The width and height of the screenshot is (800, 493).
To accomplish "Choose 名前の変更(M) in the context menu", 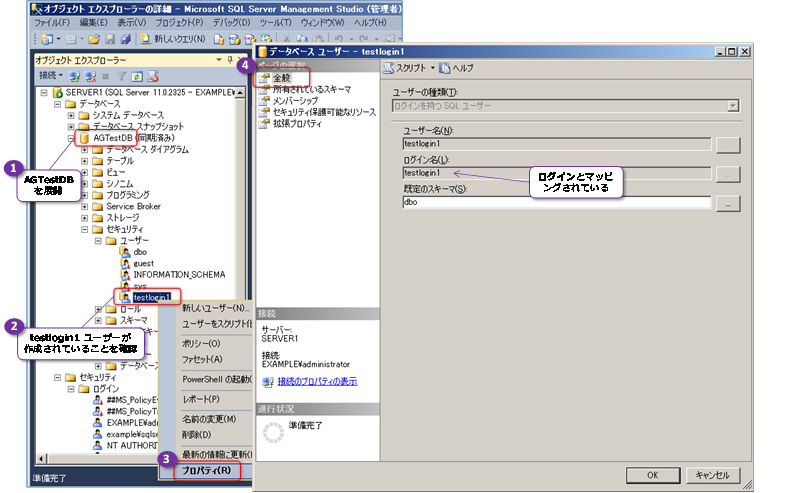I will [209, 420].
